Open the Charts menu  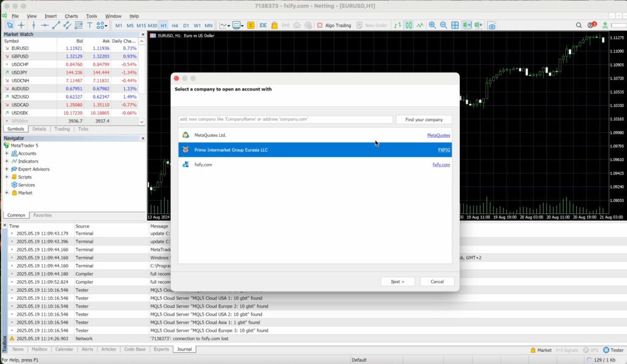pyautogui.click(x=71, y=16)
